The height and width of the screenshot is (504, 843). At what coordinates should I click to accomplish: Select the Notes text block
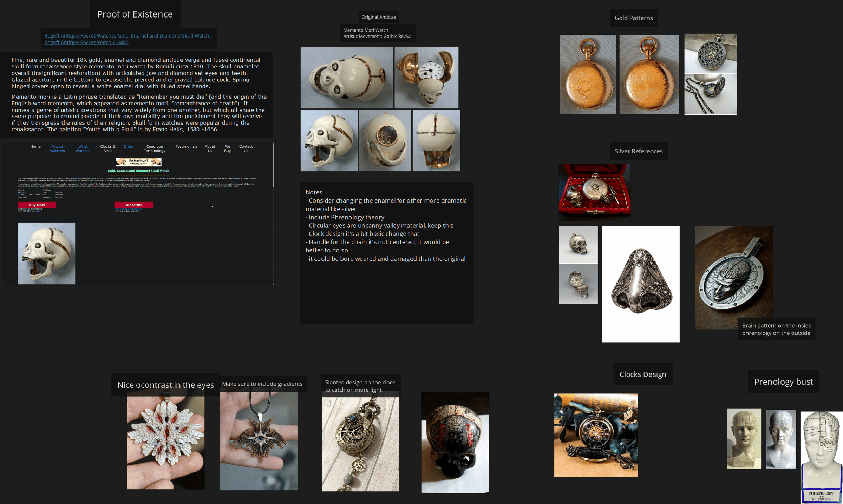[x=386, y=253]
